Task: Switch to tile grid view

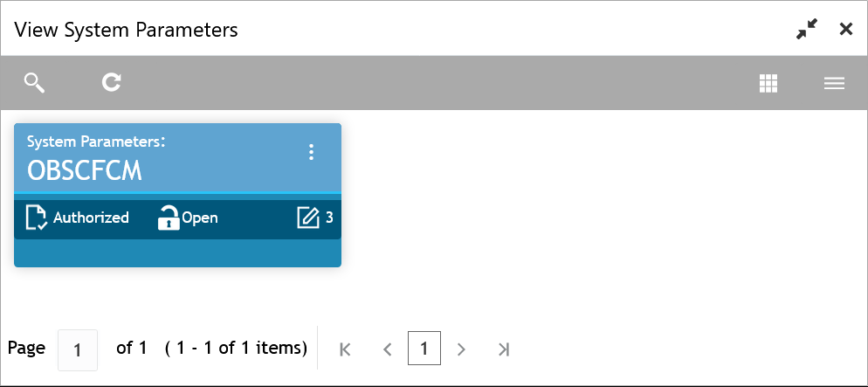Action: click(x=768, y=84)
